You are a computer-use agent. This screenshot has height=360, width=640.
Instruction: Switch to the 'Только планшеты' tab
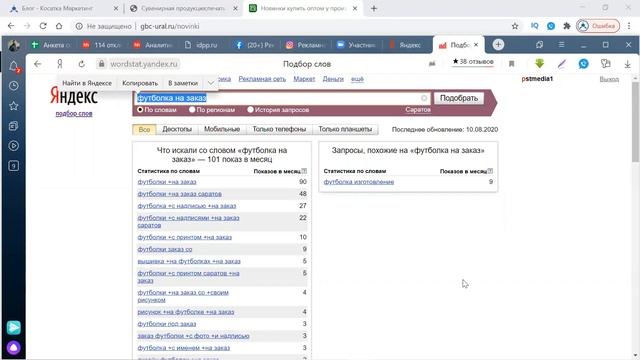point(345,129)
